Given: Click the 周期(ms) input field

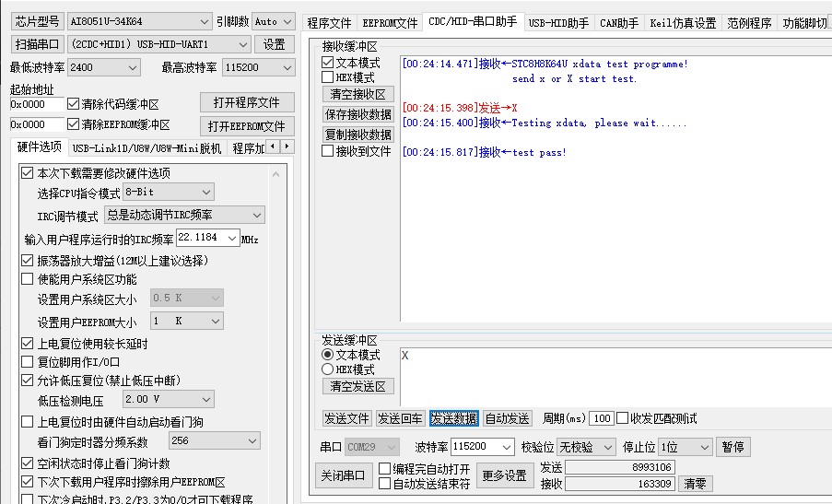Looking at the screenshot, I should click(x=601, y=418).
